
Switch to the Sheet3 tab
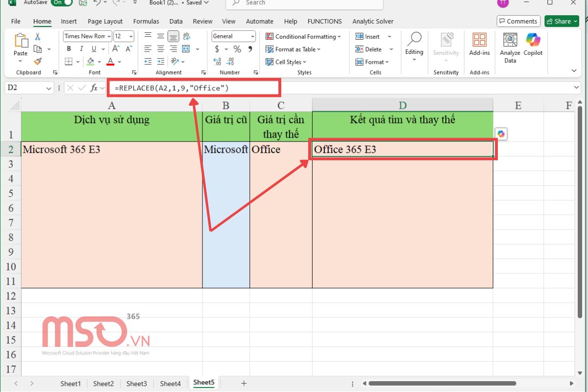click(137, 384)
